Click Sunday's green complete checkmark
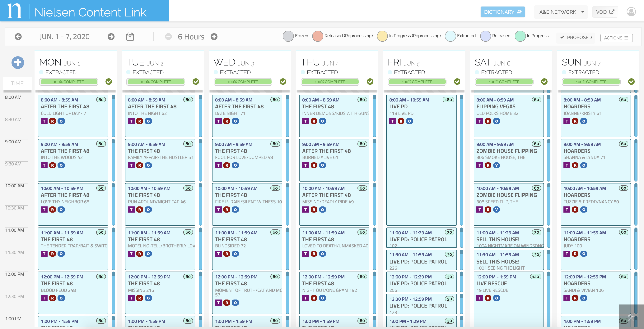Image resolution: width=644 pixels, height=329 pixels. pos(632,82)
